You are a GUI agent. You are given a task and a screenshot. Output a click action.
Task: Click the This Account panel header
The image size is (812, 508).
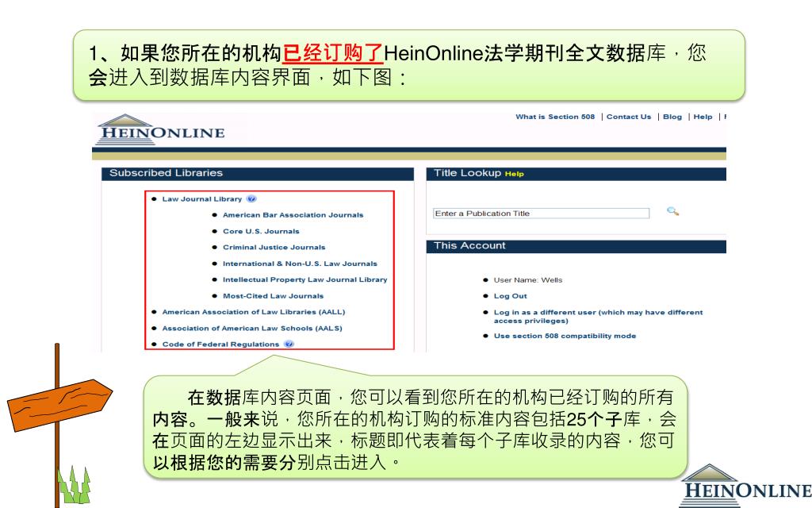576,246
